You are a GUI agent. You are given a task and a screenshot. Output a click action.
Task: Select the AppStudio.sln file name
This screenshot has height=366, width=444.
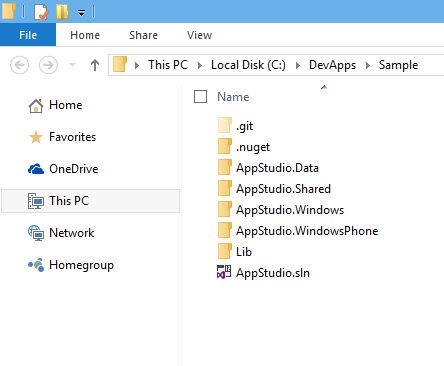pyautogui.click(x=273, y=273)
